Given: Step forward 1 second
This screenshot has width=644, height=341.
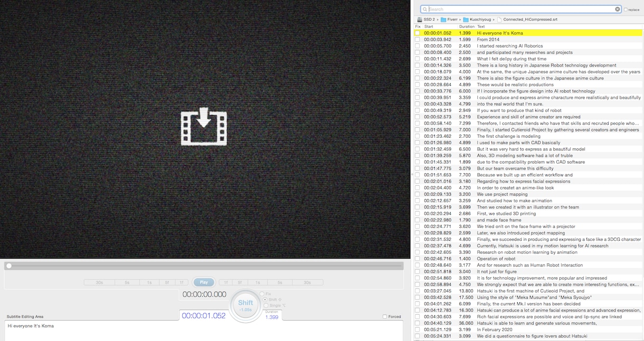Looking at the screenshot, I should pyautogui.click(x=258, y=282).
